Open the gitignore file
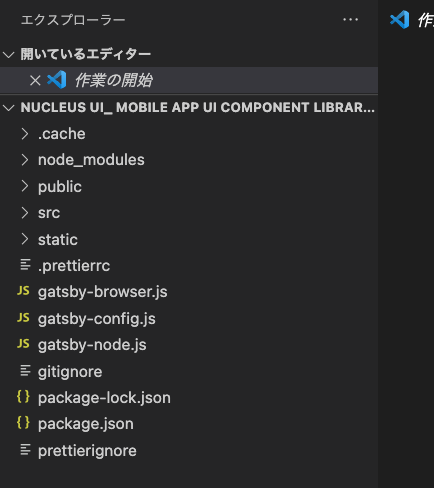The width and height of the screenshot is (434, 488). click(x=70, y=372)
